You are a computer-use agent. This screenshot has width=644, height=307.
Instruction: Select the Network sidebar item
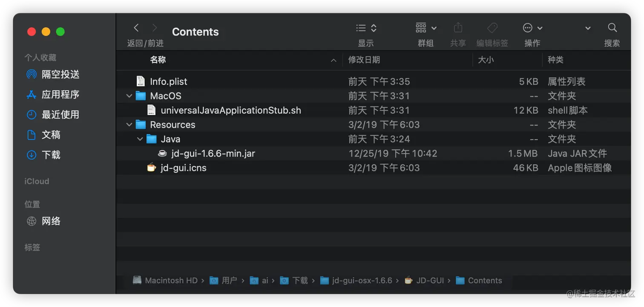click(51, 221)
